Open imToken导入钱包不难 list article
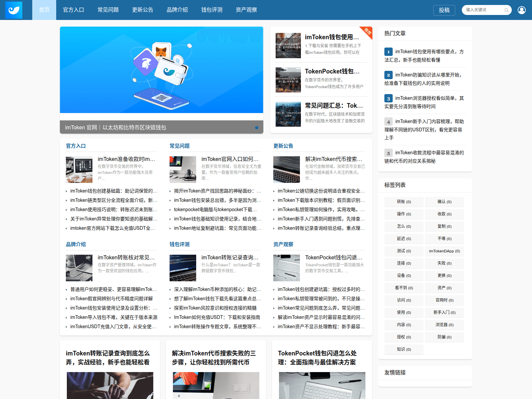Screen dimensions: 532x399 coord(114,317)
